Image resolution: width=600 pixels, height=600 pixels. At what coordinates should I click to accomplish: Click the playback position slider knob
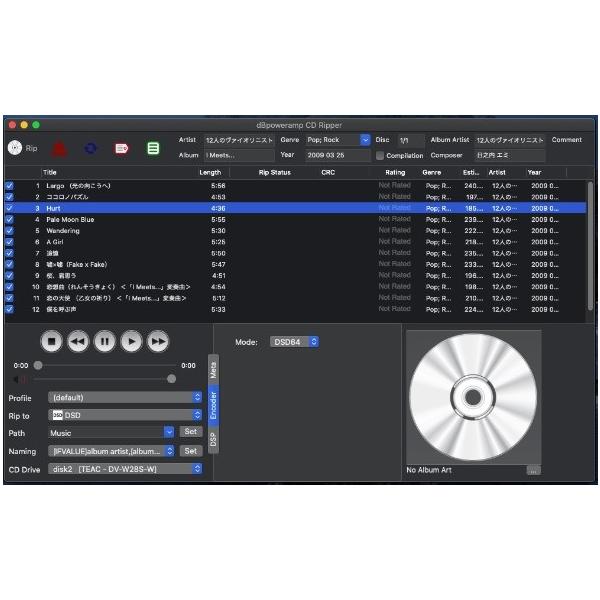(x=38, y=365)
